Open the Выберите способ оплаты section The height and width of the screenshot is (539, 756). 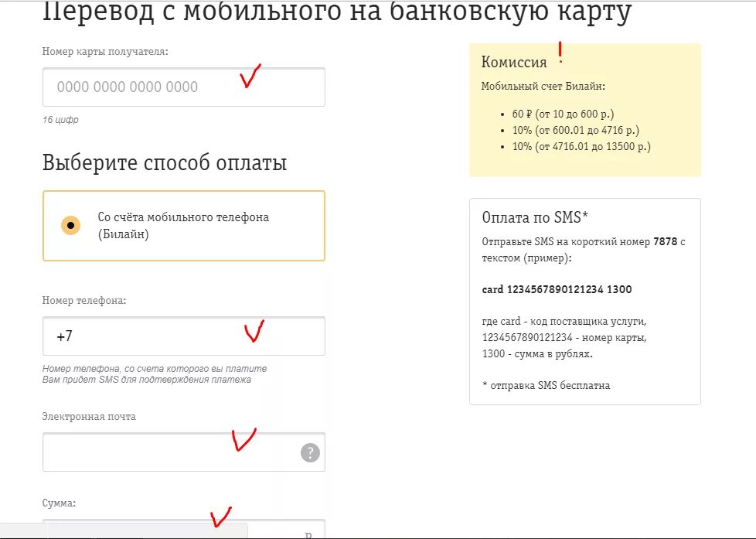[164, 163]
